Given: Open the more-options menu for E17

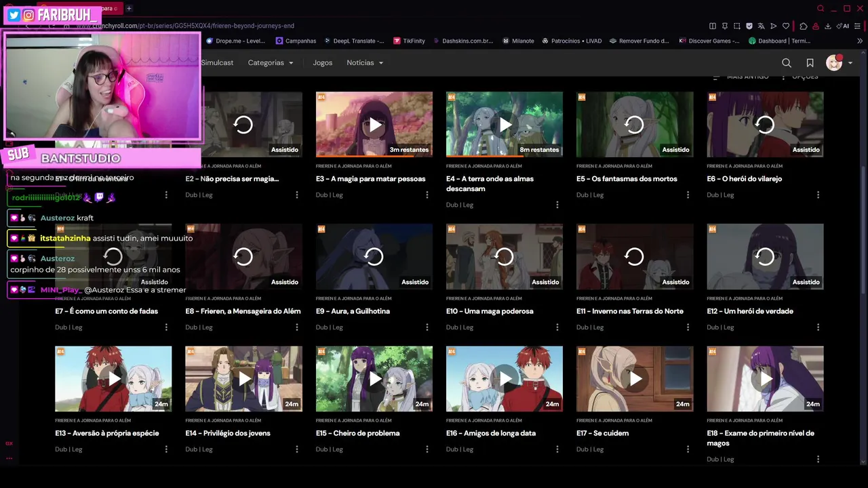Looking at the screenshot, I should [x=688, y=449].
